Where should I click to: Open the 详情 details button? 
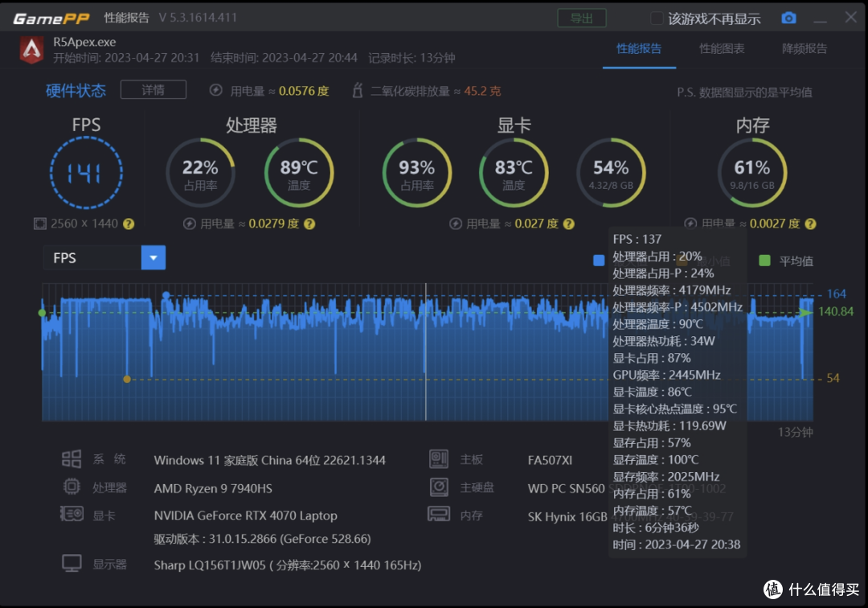[x=154, y=90]
